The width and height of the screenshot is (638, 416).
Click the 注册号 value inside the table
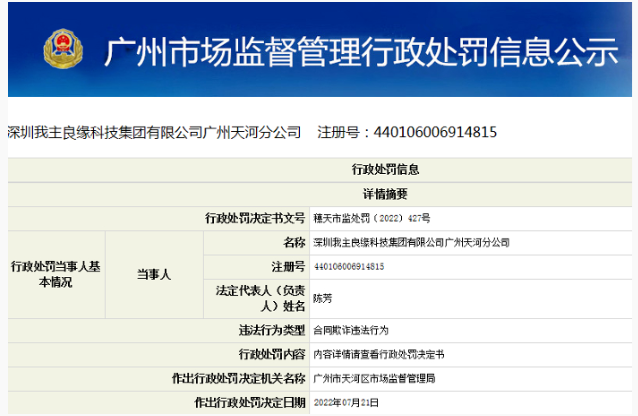coord(349,267)
